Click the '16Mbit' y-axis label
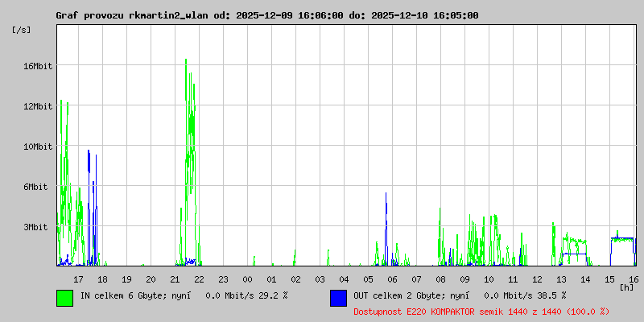This screenshot has width=644, height=322. click(x=38, y=66)
